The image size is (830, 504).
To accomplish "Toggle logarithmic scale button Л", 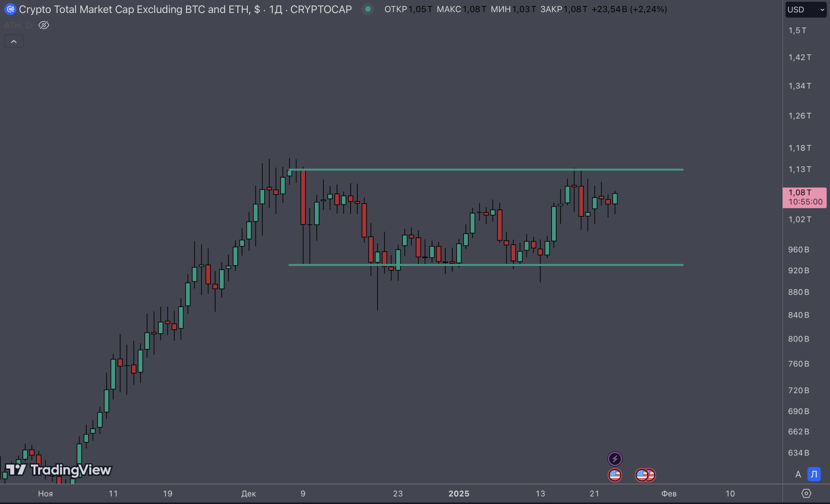I will 814,474.
